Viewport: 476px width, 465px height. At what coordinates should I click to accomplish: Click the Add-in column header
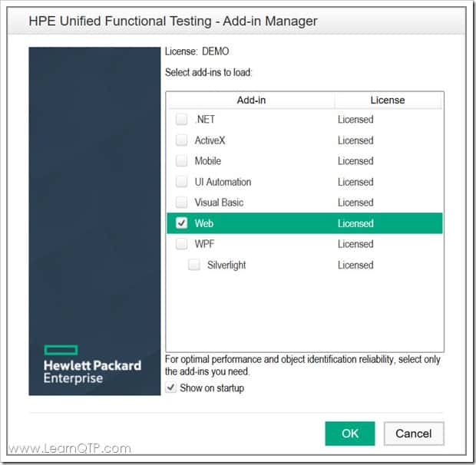251,100
